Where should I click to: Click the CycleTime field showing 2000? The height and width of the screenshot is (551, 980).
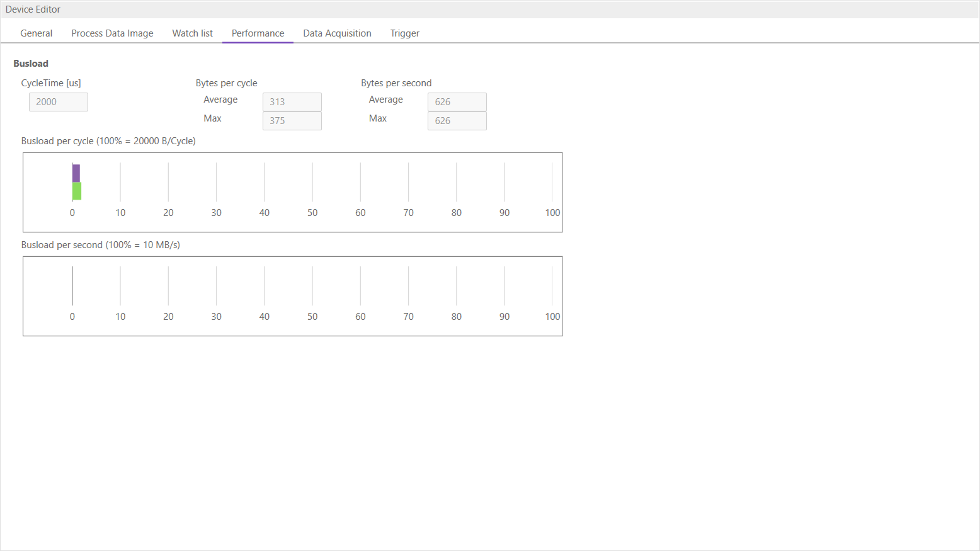coord(58,101)
